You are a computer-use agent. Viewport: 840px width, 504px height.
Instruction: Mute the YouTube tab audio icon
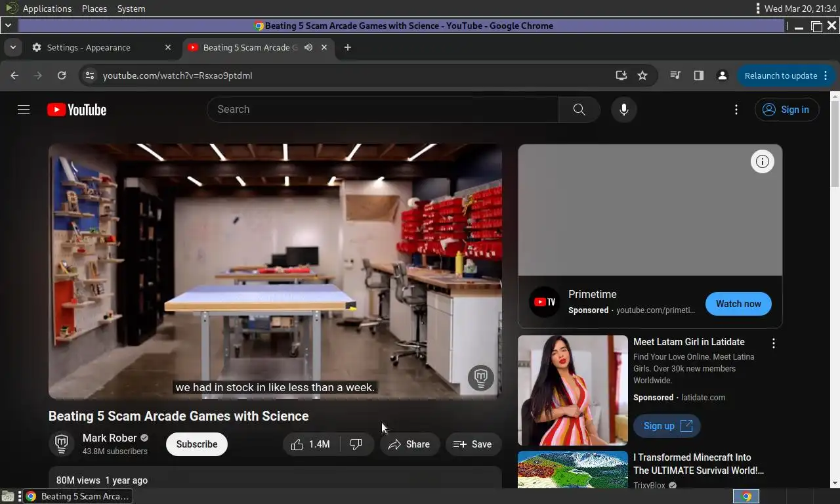point(308,47)
